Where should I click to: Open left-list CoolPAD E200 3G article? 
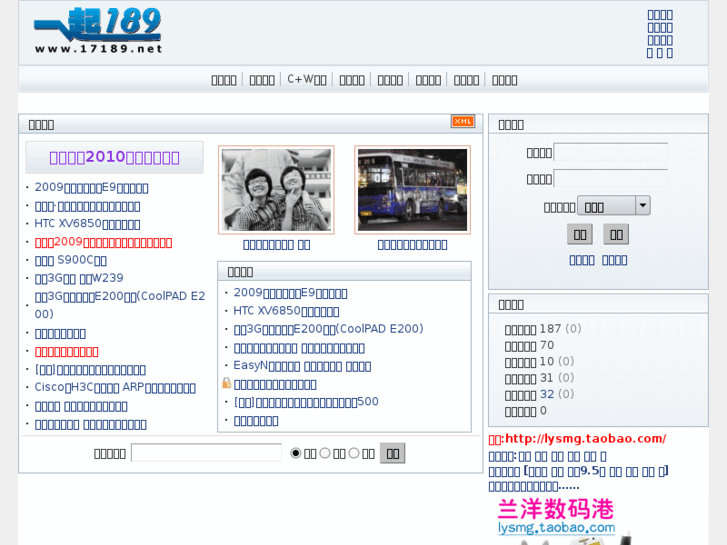click(120, 305)
